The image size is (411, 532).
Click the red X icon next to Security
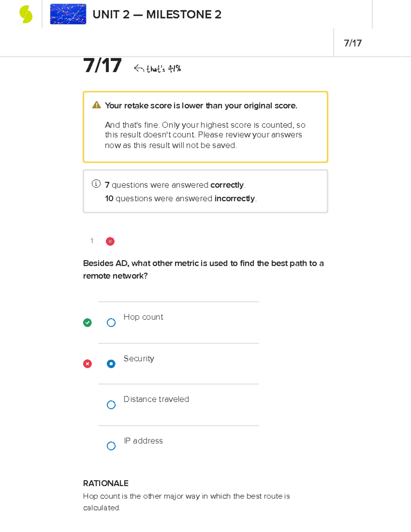[88, 363]
